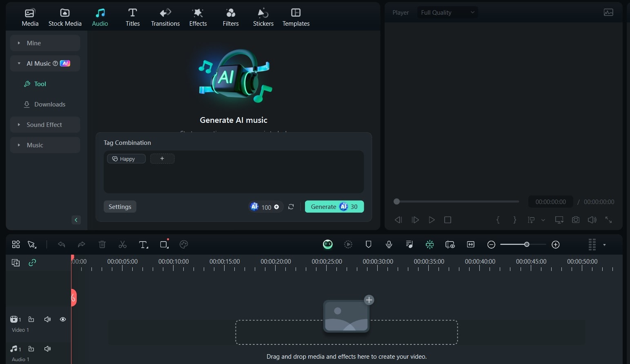Open the AI Music Downloads item

[45, 104]
